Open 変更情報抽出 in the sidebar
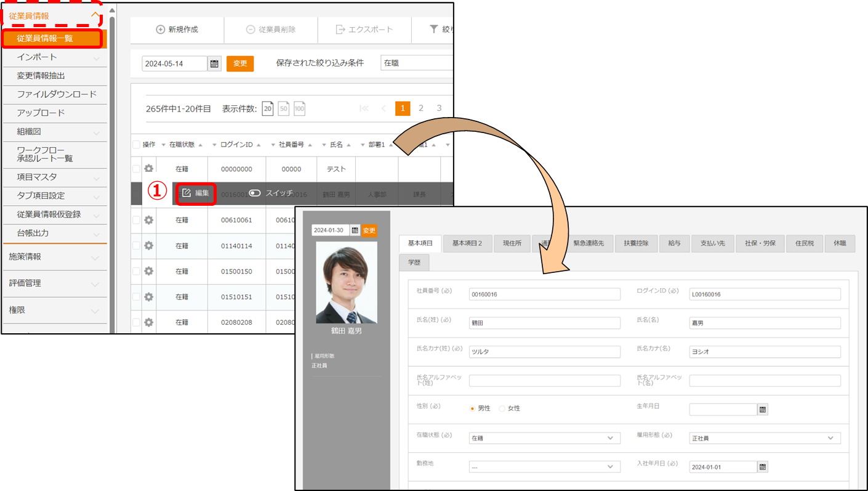Image resolution: width=868 pixels, height=491 pixels. (54, 76)
